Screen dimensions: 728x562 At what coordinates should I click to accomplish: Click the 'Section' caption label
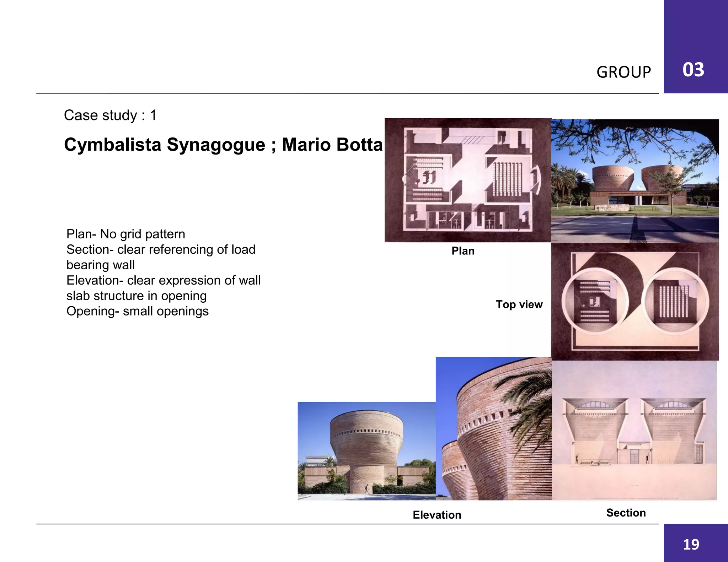(626, 513)
